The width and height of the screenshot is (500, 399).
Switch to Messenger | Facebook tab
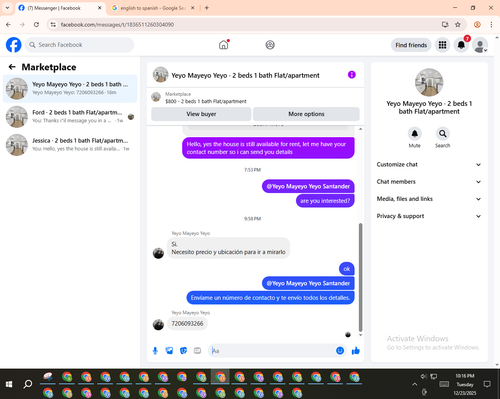60,8
